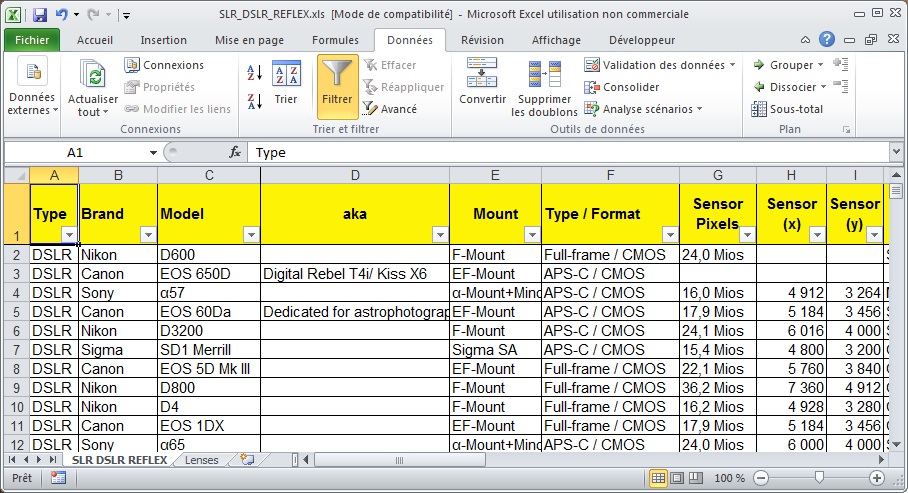Click the Select All corner button
The image size is (908, 493).
pyautogui.click(x=17, y=176)
